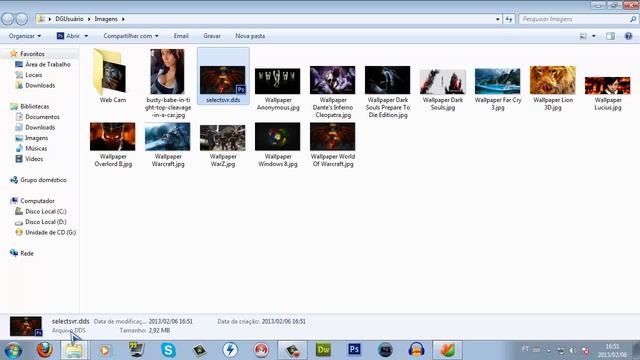Open Área de Trabalho in sidebar
The image size is (640, 360).
point(48,64)
